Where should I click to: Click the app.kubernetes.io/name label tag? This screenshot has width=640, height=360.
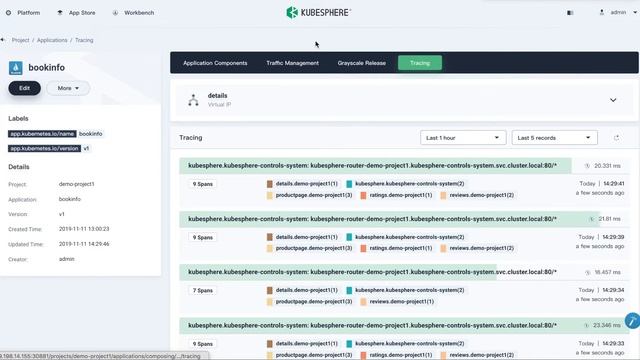coord(42,134)
